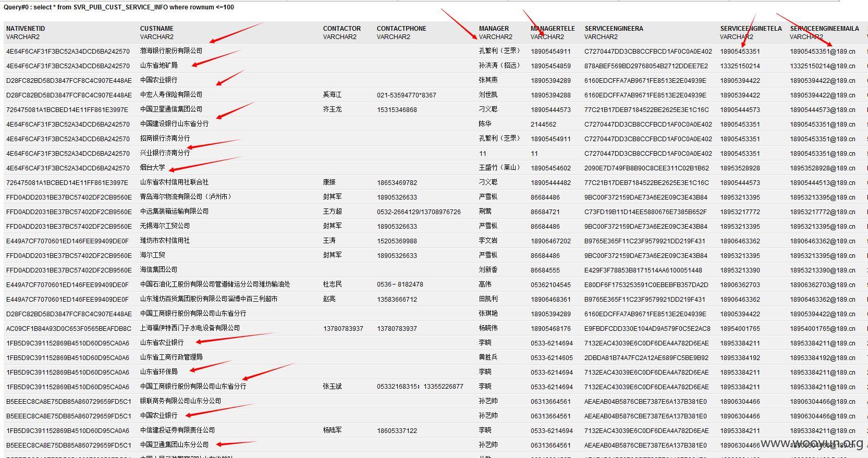Click engineer ID E9FBDFCDD330E104AD9A579F0C5E2AC8
The height and width of the screenshot is (458, 868).
[x=647, y=329]
